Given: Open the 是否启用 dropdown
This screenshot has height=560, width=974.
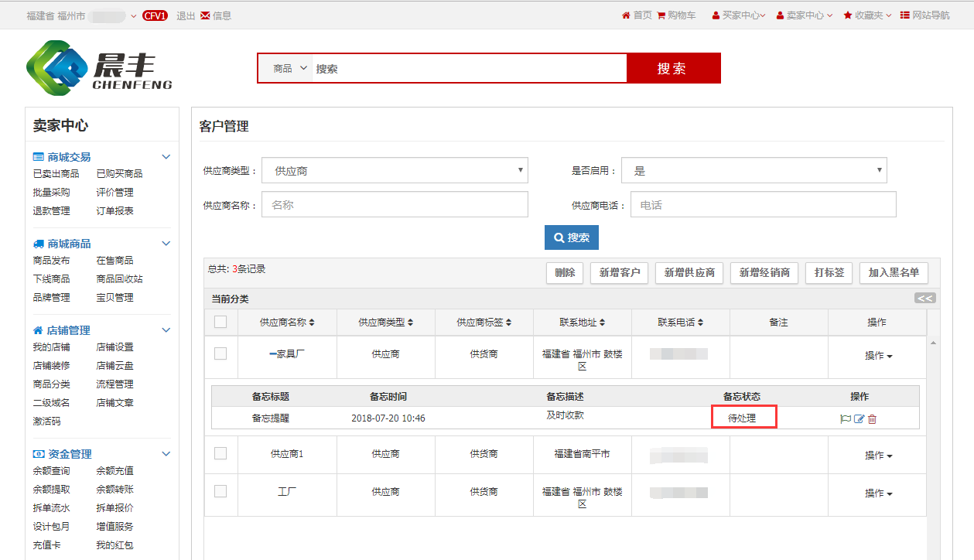Looking at the screenshot, I should [x=754, y=171].
